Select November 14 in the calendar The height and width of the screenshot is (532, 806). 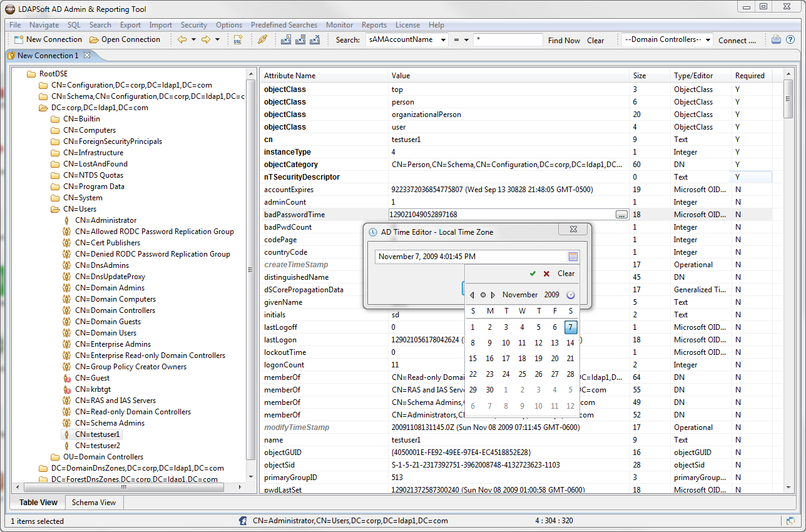point(570,343)
